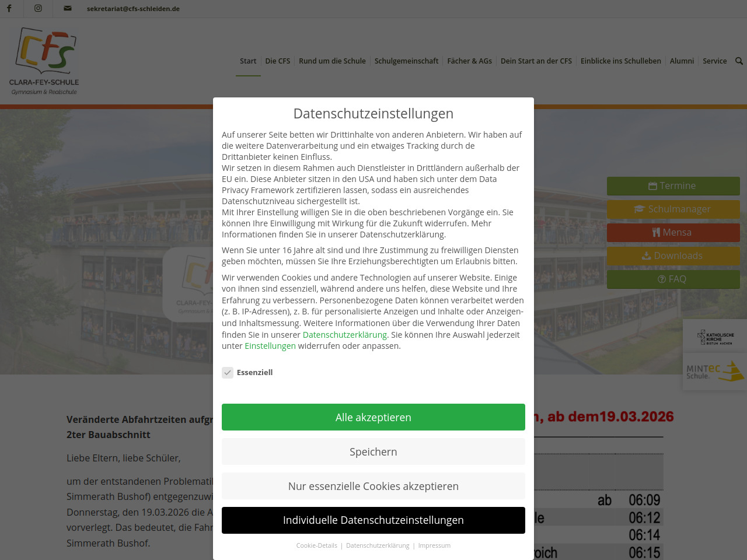
Task: Open the Cookie-Details link
Action: (316, 545)
